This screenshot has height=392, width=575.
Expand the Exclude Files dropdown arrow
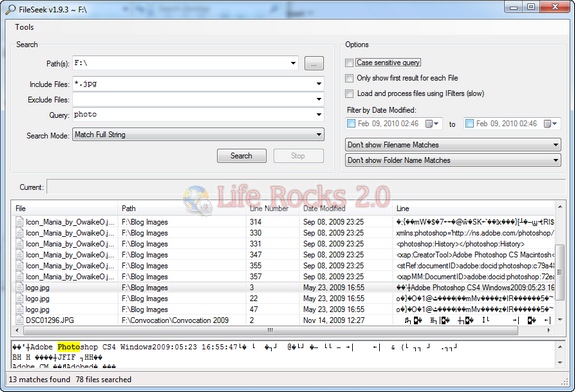(319, 99)
